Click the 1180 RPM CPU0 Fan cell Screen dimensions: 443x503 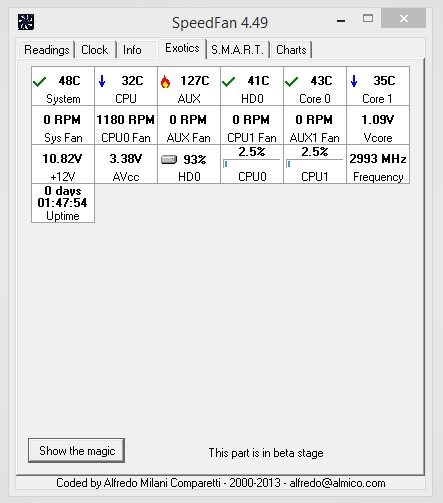[126, 125]
